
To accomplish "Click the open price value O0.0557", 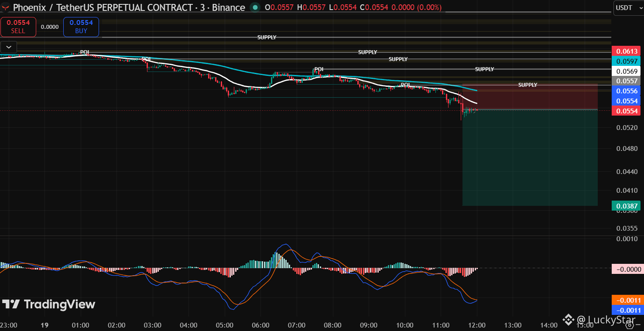I will pyautogui.click(x=280, y=7).
